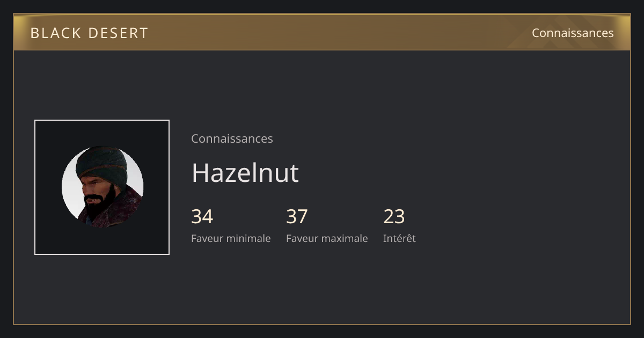Click the Hazelnut character portrait

point(102,187)
